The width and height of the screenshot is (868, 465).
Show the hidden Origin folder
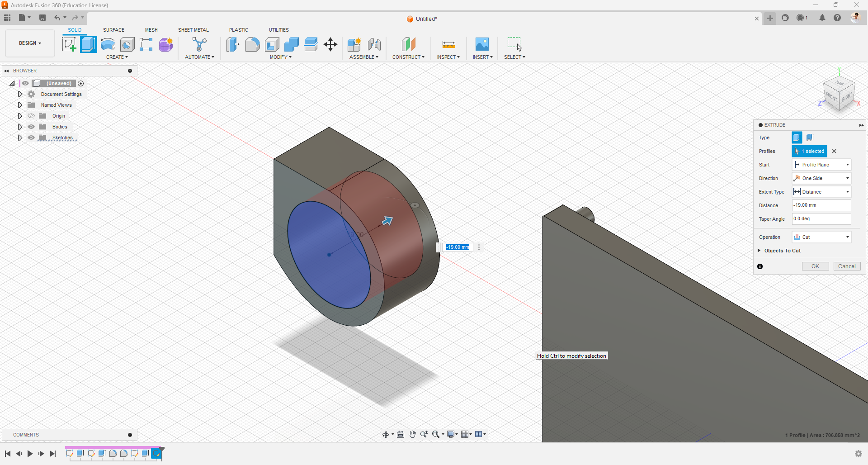(x=31, y=116)
